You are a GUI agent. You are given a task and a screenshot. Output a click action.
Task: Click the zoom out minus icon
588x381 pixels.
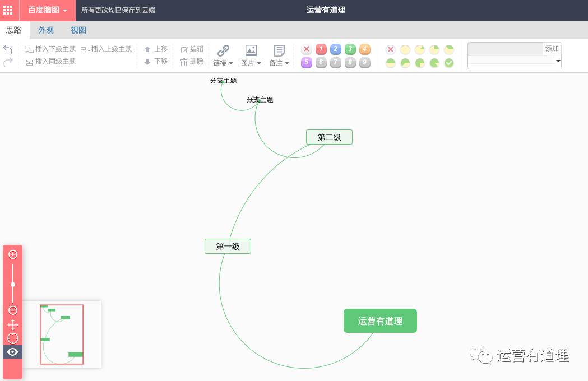[13, 310]
